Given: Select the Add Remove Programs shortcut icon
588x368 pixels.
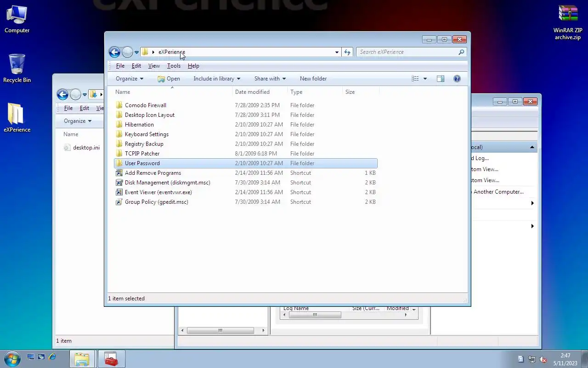Looking at the screenshot, I should point(119,173).
